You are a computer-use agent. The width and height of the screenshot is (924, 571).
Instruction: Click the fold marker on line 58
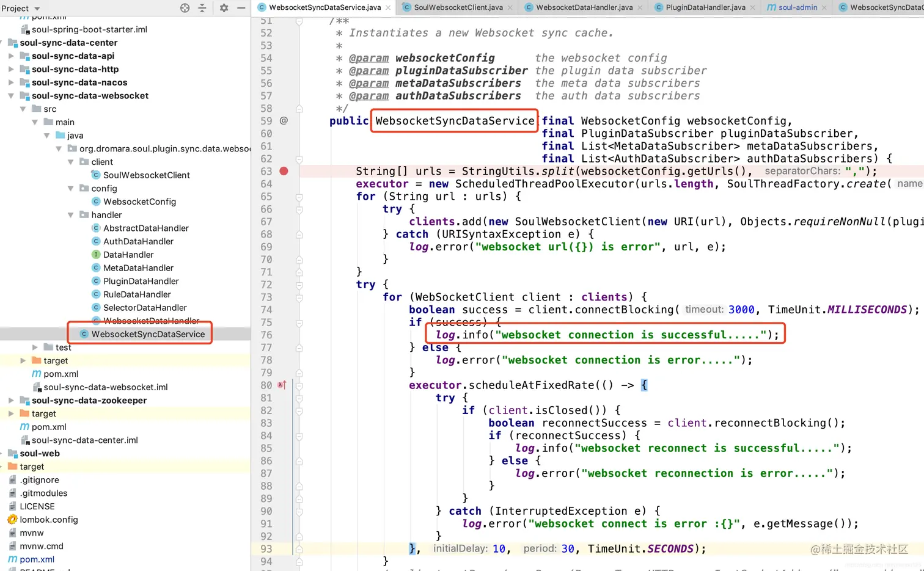click(x=299, y=109)
